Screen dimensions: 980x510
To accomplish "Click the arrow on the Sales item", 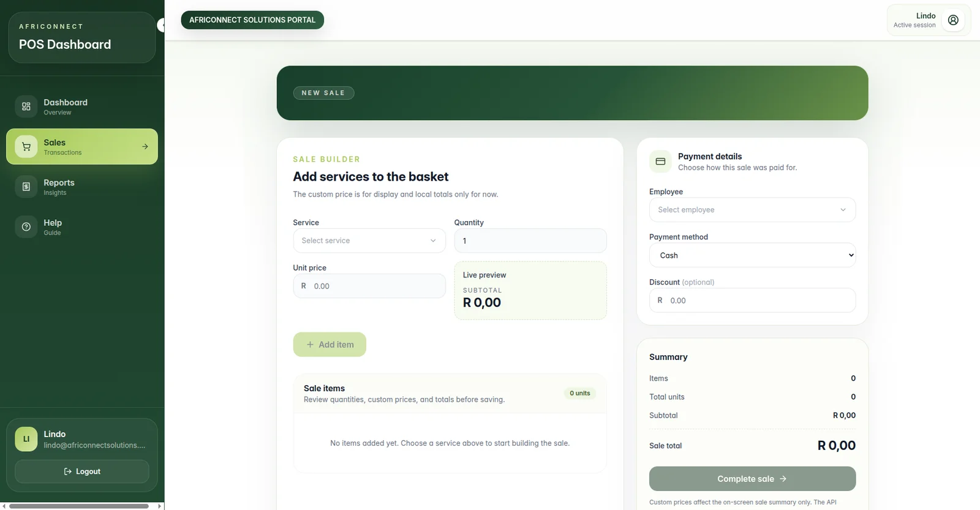I will 145,147.
